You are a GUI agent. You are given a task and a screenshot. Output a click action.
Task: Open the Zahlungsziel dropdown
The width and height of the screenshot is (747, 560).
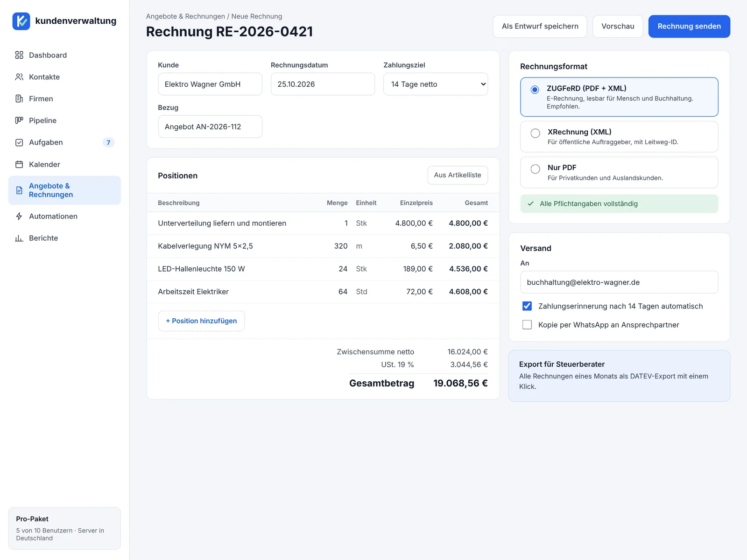click(x=436, y=84)
